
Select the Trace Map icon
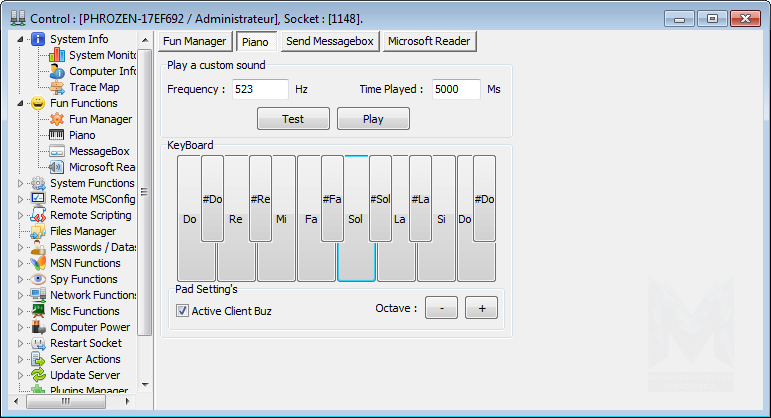point(58,87)
